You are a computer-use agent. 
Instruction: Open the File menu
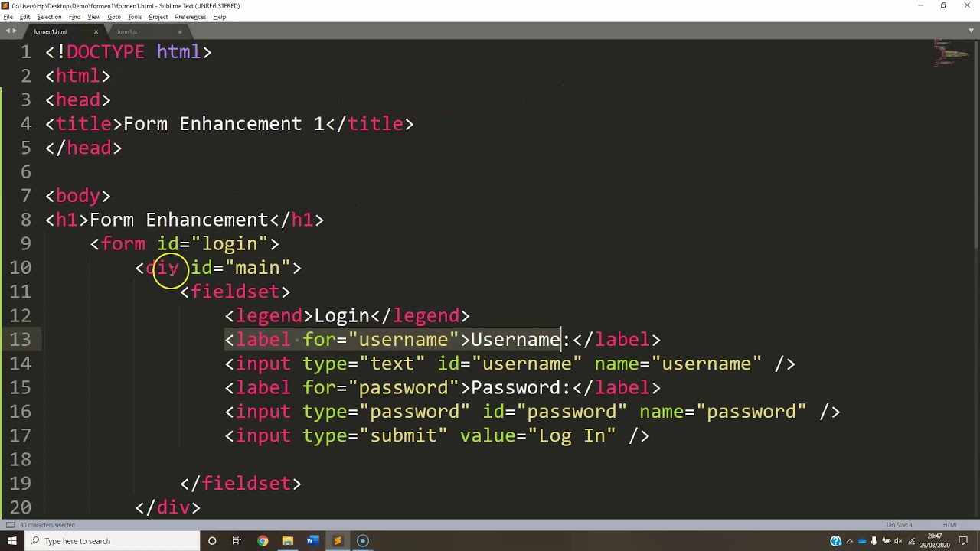tap(8, 17)
